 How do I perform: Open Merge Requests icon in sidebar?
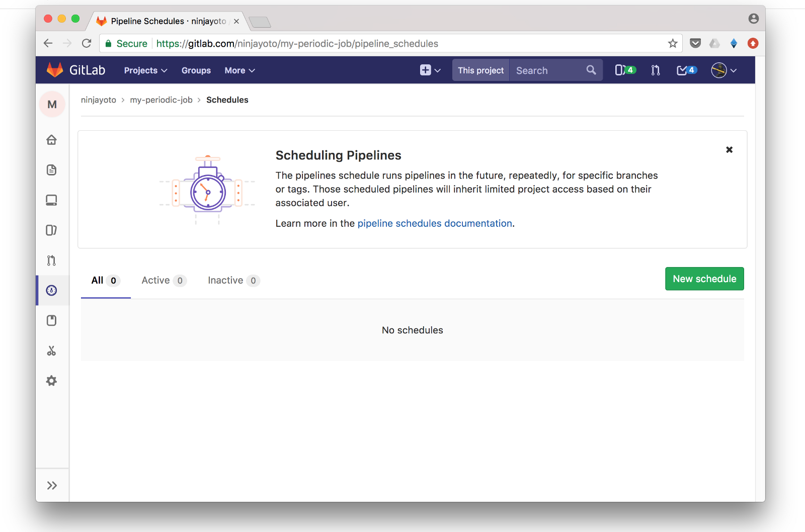click(51, 260)
